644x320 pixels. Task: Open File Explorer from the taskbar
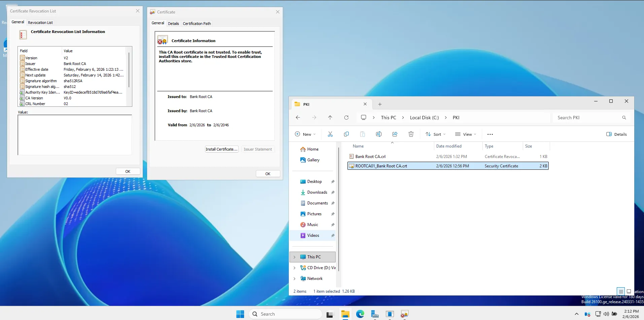[x=345, y=314]
